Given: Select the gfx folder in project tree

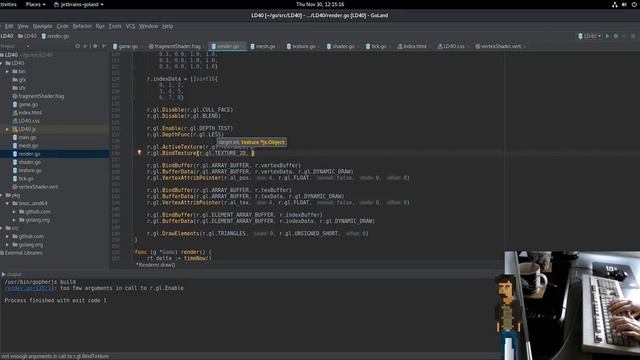Looking at the screenshot, I should coord(19,80).
